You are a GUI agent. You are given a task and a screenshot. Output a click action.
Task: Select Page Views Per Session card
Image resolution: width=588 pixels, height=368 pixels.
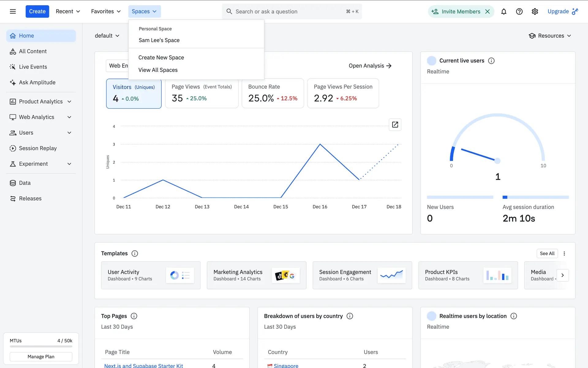click(x=343, y=93)
